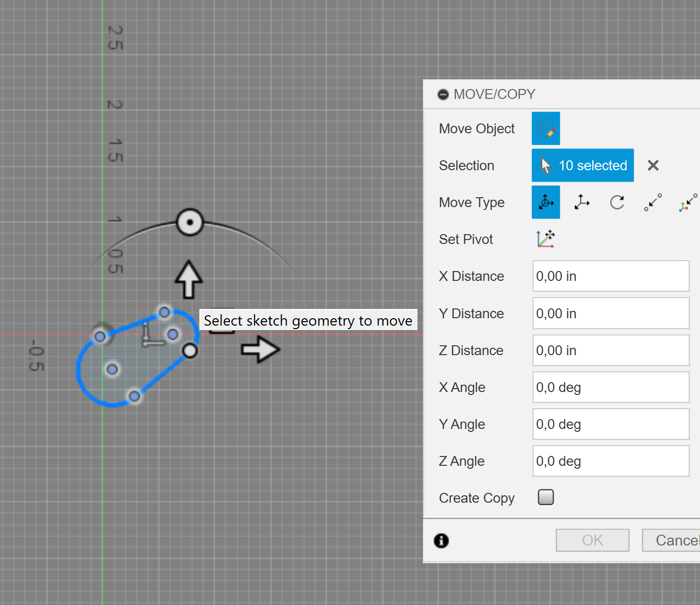
Task: Click the 10 selected selection button
Action: 582,165
